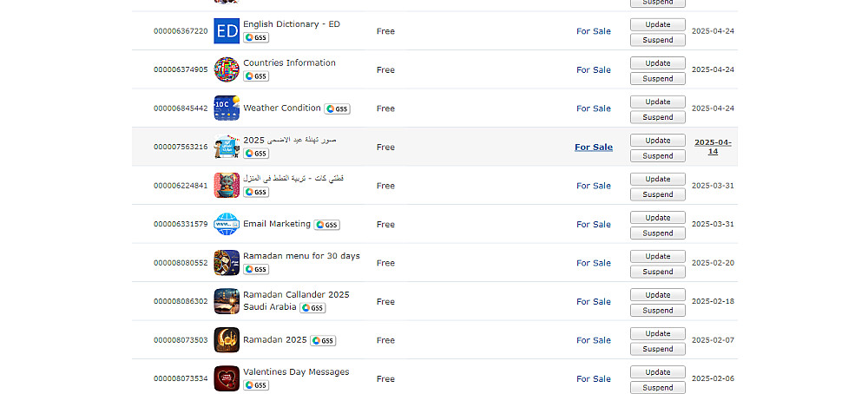Image resolution: width=868 pixels, height=394 pixels.
Task: Suspend the Countries Information app
Action: coord(657,78)
